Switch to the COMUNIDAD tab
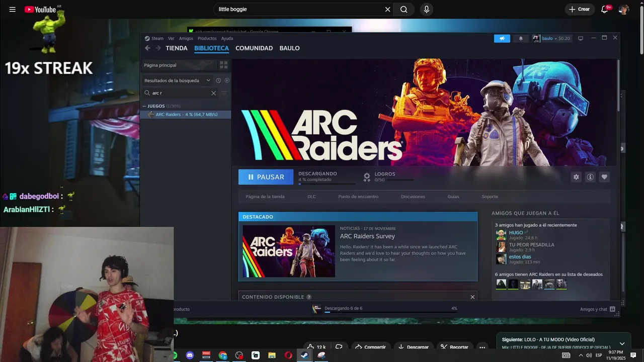Viewport: 644px width, 362px height. (x=254, y=48)
